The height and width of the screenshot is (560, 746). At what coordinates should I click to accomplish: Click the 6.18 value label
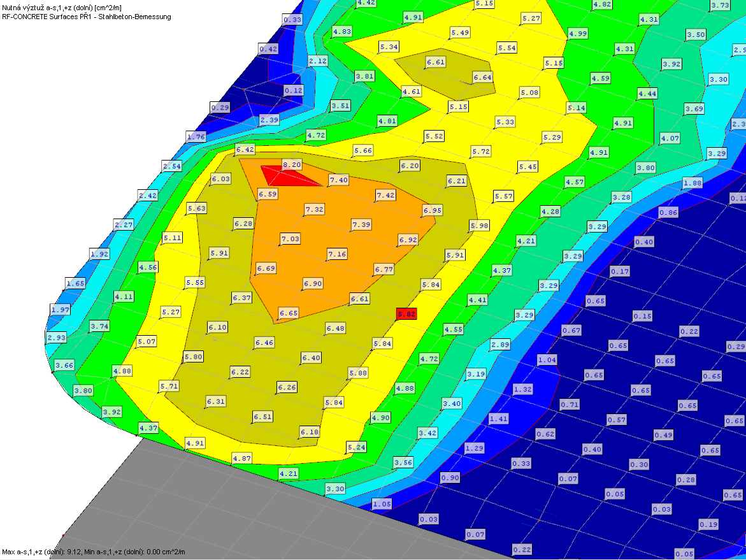click(309, 432)
